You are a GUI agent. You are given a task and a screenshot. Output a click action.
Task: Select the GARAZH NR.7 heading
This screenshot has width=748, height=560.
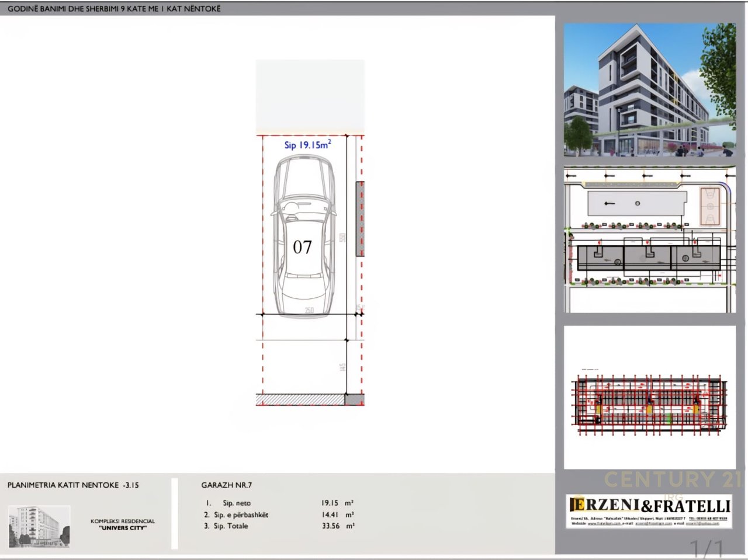226,485
